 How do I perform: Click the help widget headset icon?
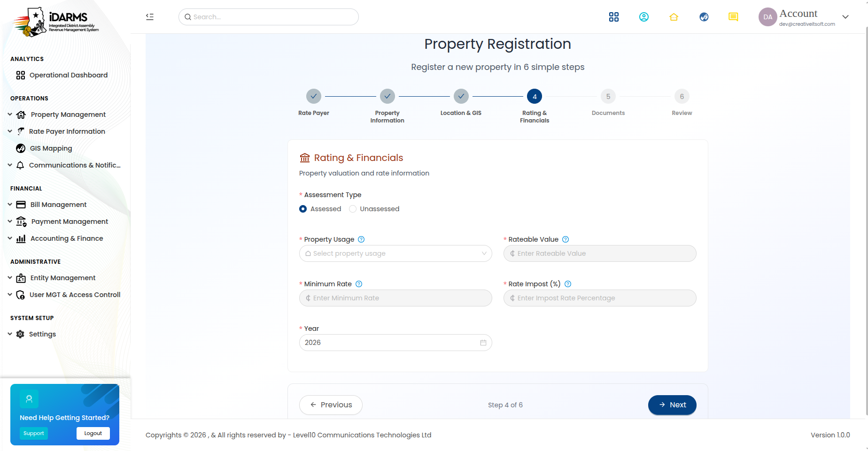tap(29, 399)
